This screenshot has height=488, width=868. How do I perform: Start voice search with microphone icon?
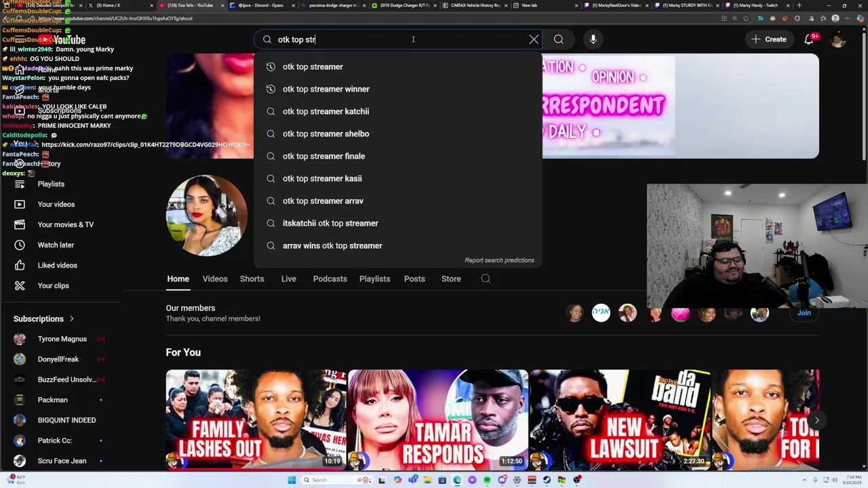593,39
